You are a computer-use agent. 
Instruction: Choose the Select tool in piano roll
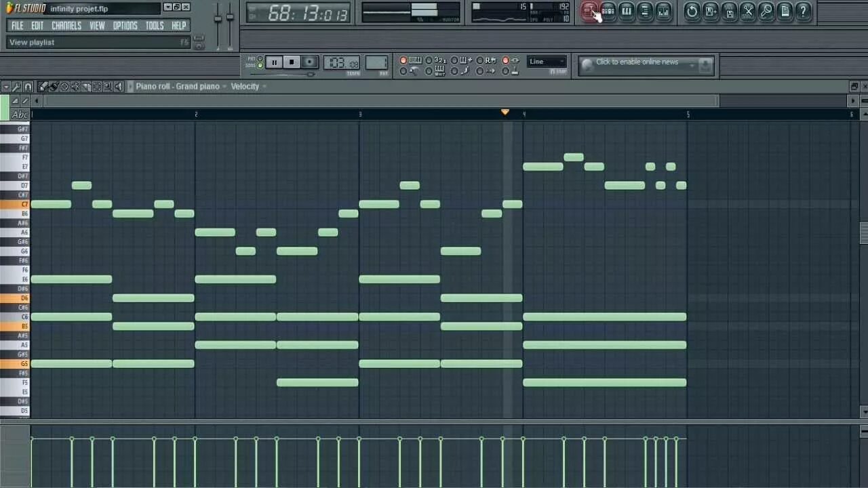click(x=97, y=86)
